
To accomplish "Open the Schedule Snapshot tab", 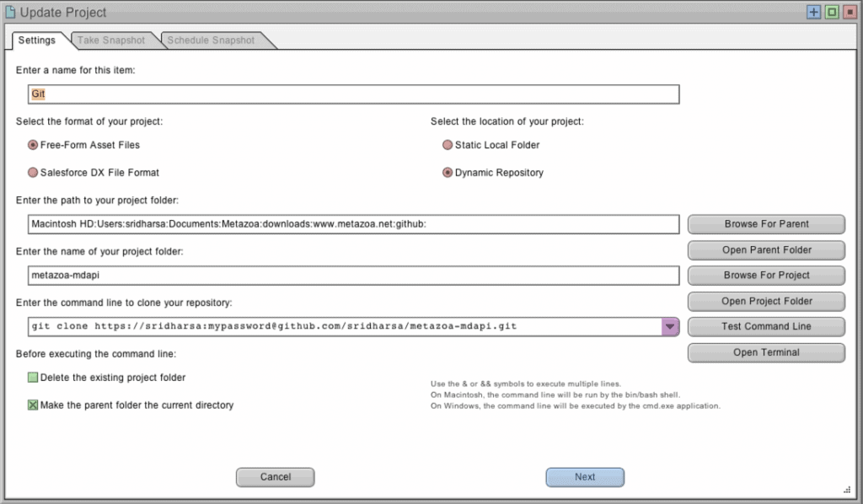I will (x=211, y=40).
